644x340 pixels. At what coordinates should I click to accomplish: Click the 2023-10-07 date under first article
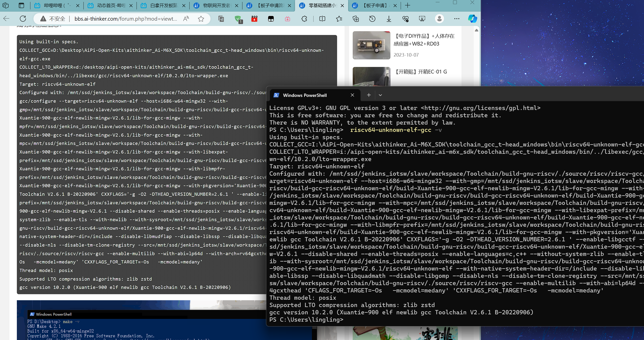point(406,55)
